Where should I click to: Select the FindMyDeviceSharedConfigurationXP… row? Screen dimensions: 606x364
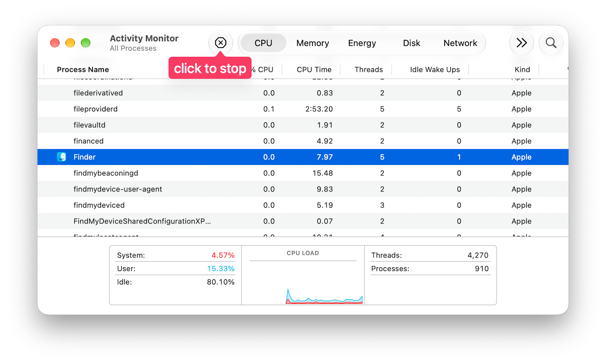[303, 221]
